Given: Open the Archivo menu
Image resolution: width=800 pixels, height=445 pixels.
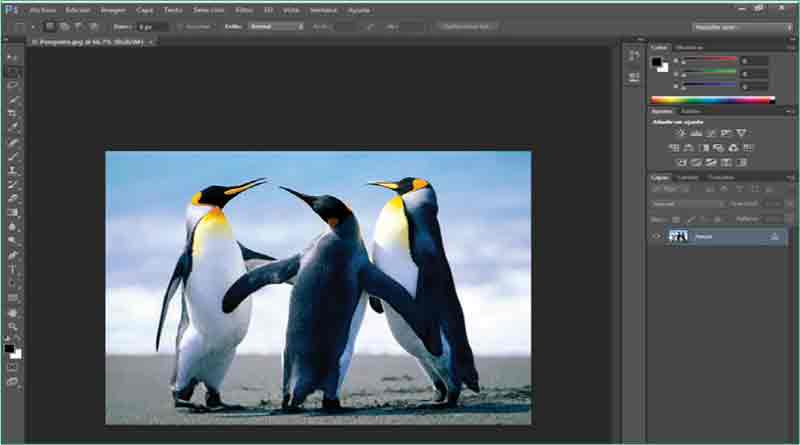Looking at the screenshot, I should click(42, 9).
